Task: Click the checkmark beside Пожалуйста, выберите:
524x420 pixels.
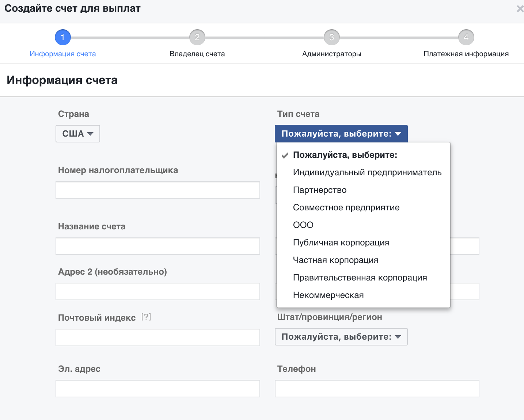Action: coord(285,155)
